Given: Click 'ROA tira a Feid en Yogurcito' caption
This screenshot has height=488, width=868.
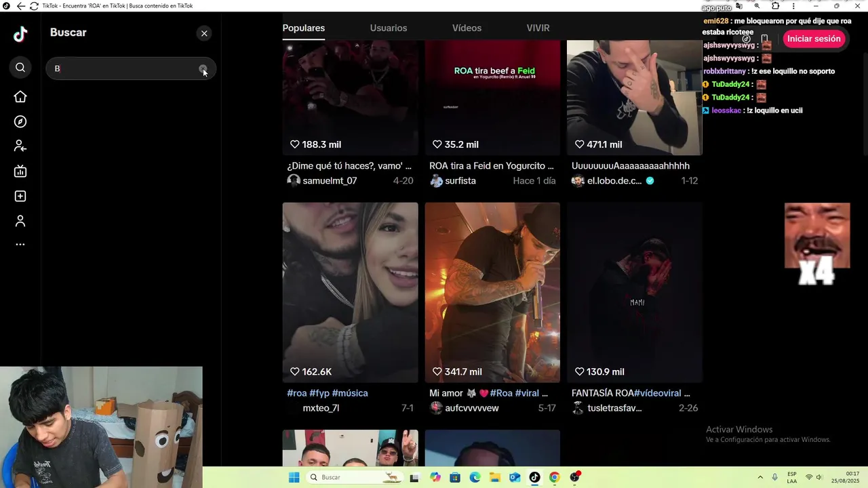Looking at the screenshot, I should [492, 166].
